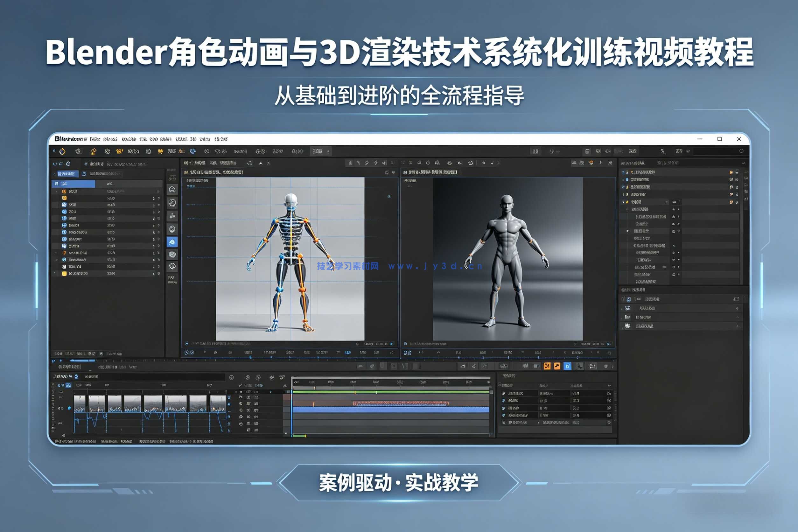This screenshot has width=798, height=532.
Task: Click the topmost icon in the vertical tool strip
Action: (172, 189)
